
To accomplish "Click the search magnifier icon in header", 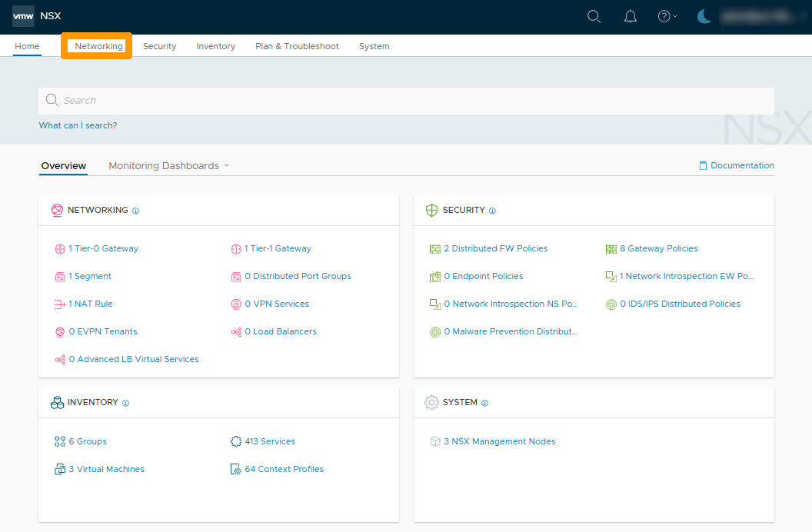I will coord(594,17).
